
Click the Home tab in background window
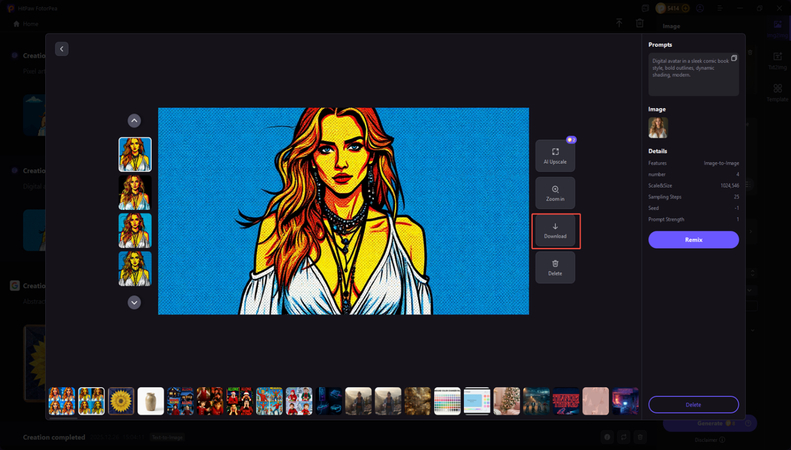[x=26, y=24]
